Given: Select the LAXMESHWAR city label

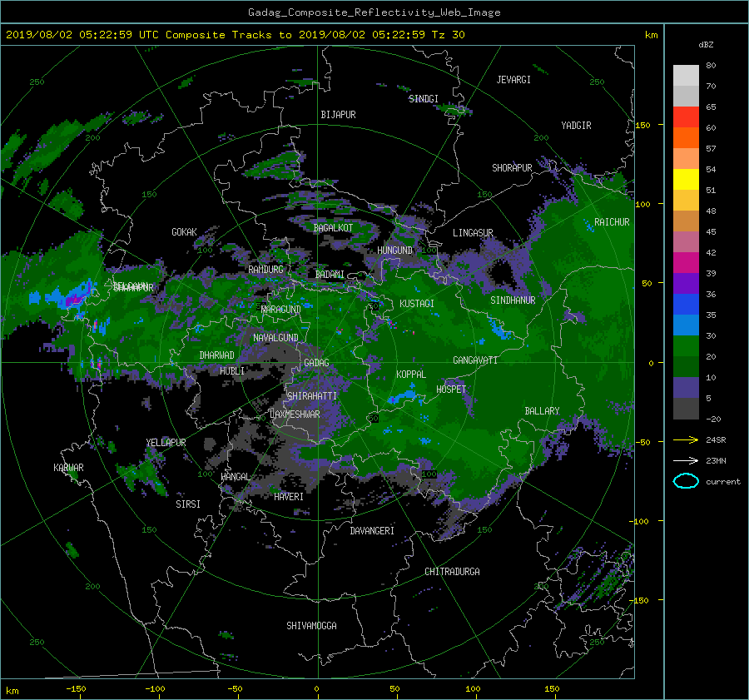Looking at the screenshot, I should [x=295, y=415].
